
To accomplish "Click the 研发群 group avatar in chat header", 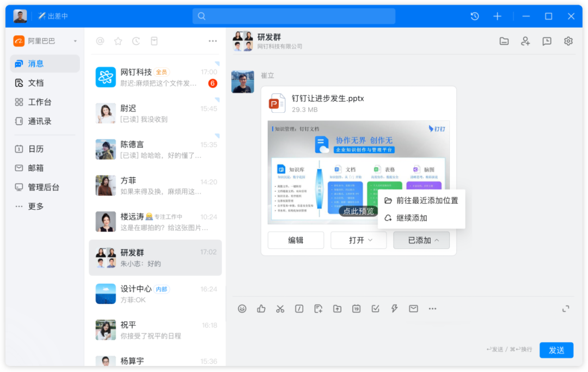I will 243,41.
